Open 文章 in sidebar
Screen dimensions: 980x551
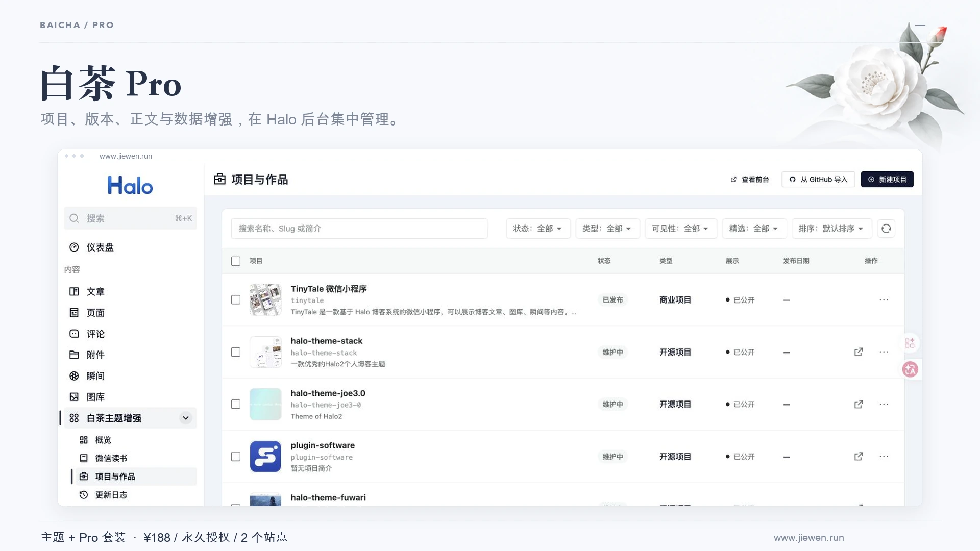click(x=130, y=292)
